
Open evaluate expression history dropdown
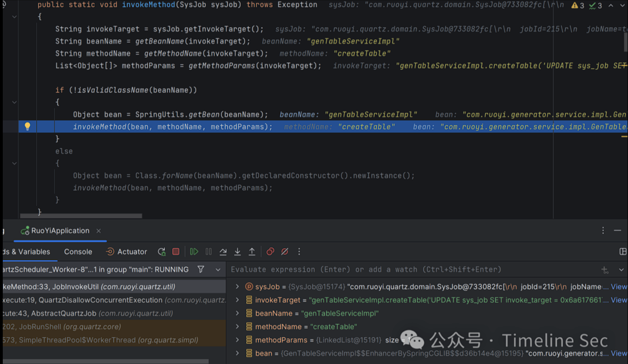coord(621,270)
